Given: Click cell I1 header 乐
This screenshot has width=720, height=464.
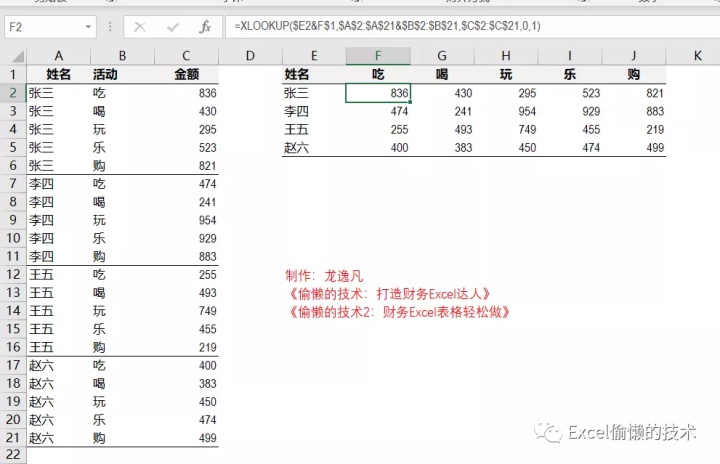Looking at the screenshot, I should [x=570, y=74].
